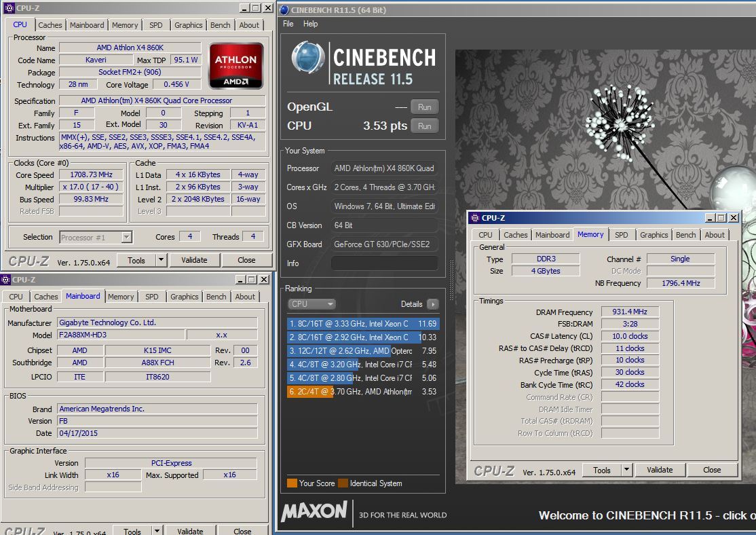Select ranking entry 4C/8T @ 2.80 GHz

(x=362, y=378)
